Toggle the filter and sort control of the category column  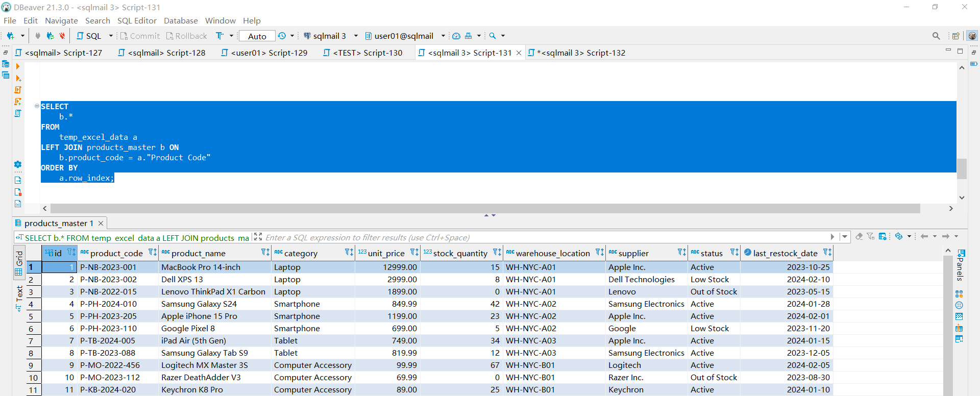pos(349,253)
